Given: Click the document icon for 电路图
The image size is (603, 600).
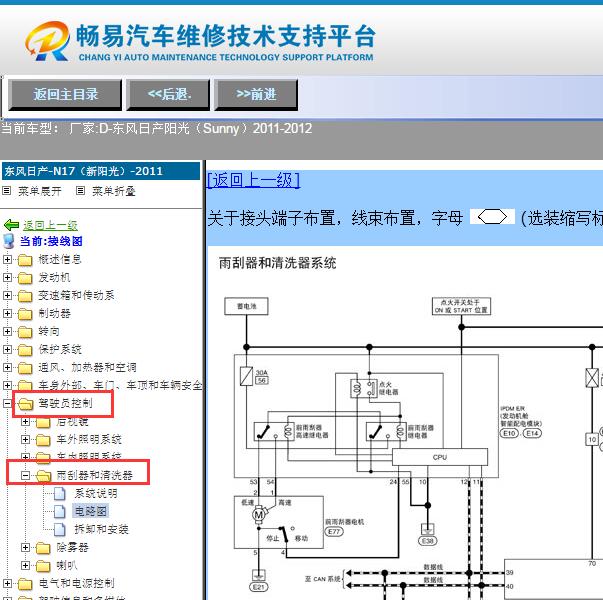Looking at the screenshot, I should click(x=60, y=512).
